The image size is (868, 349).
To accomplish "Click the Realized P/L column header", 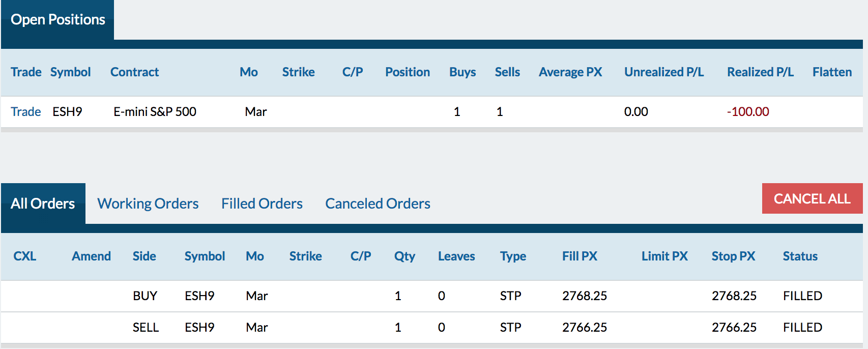I will [760, 72].
